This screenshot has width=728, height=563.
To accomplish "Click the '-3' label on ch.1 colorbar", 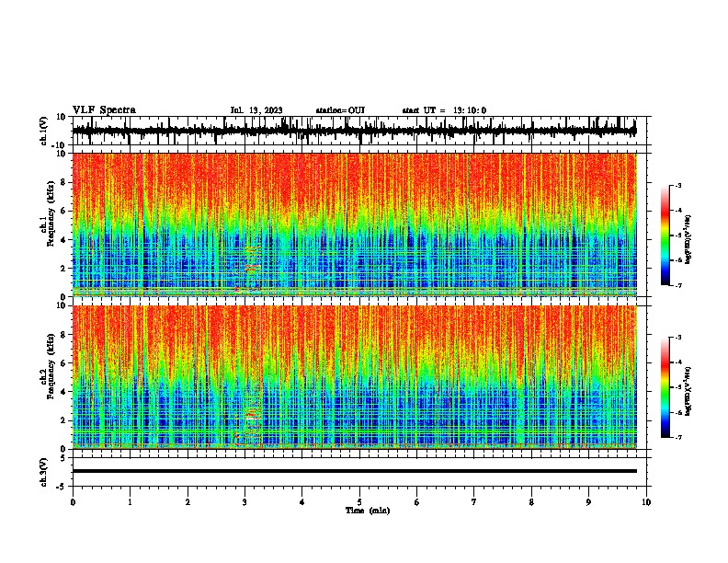I will (x=677, y=185).
